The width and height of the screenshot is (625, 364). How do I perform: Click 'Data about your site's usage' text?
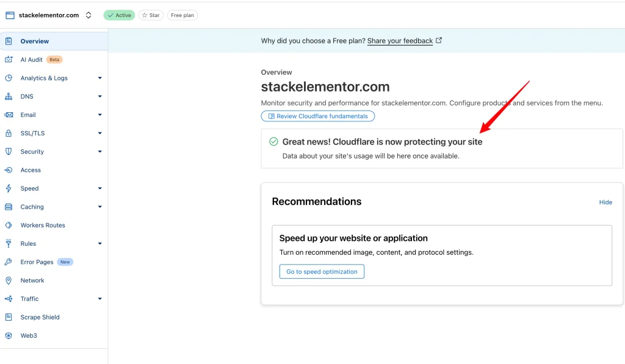click(370, 156)
